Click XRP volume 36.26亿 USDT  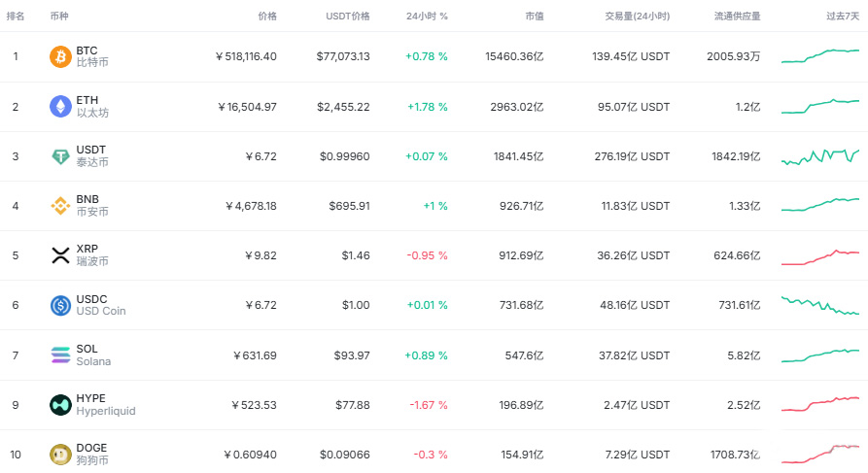pos(634,255)
